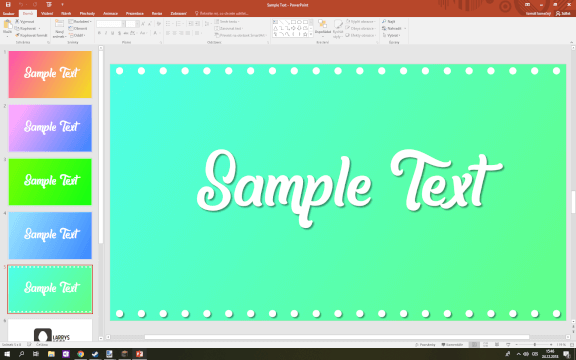This screenshot has height=360, width=576.
Task: Open Convert to SmartArt
Action: pos(241,36)
